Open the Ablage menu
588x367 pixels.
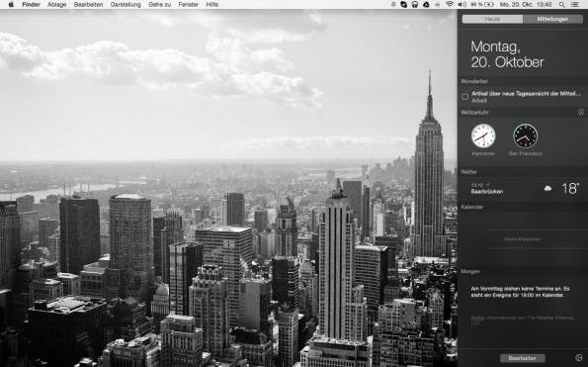[x=57, y=5]
